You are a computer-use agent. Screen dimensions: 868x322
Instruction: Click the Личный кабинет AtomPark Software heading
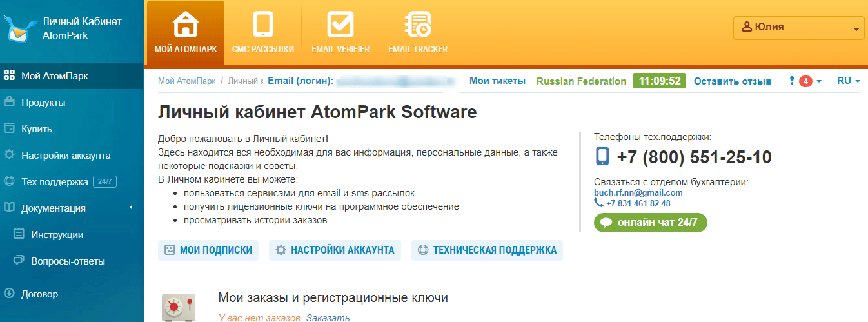coord(317,112)
